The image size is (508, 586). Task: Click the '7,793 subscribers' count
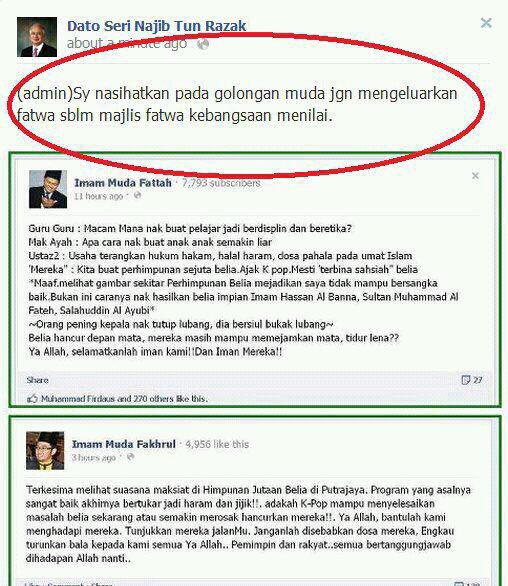click(x=221, y=183)
